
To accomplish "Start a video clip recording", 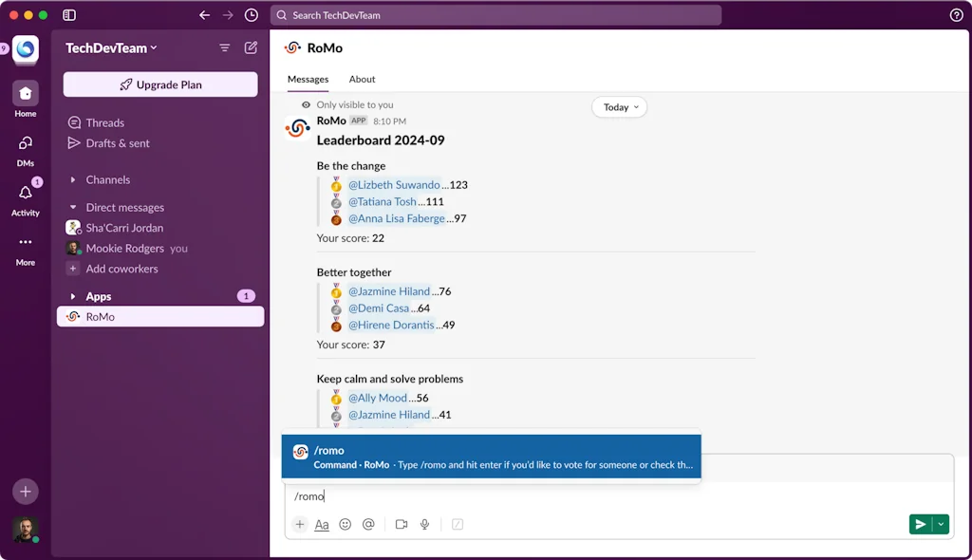I will pos(402,524).
